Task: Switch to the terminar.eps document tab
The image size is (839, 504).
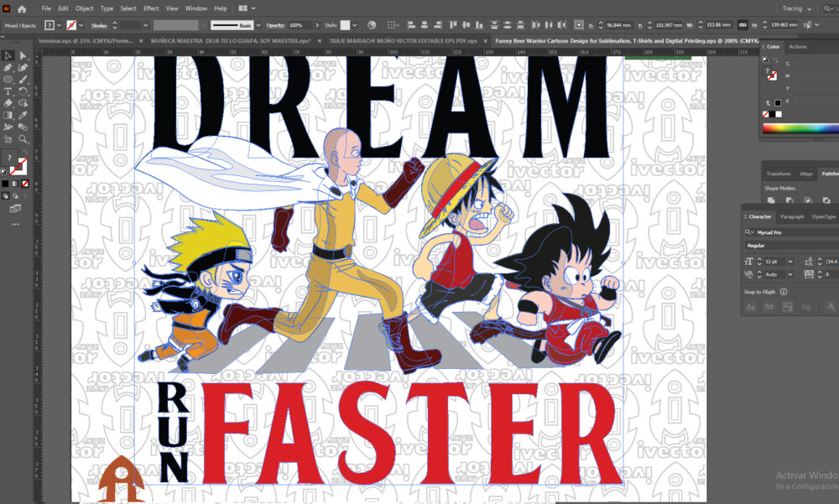Action: pyautogui.click(x=86, y=40)
